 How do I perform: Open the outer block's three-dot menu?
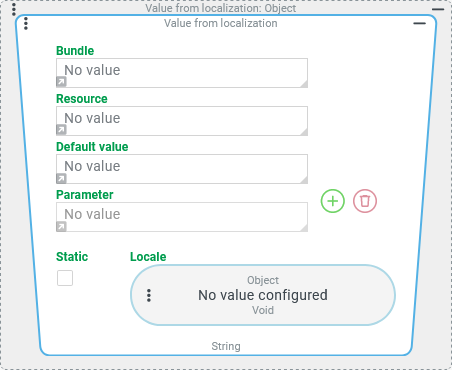[x=14, y=9]
